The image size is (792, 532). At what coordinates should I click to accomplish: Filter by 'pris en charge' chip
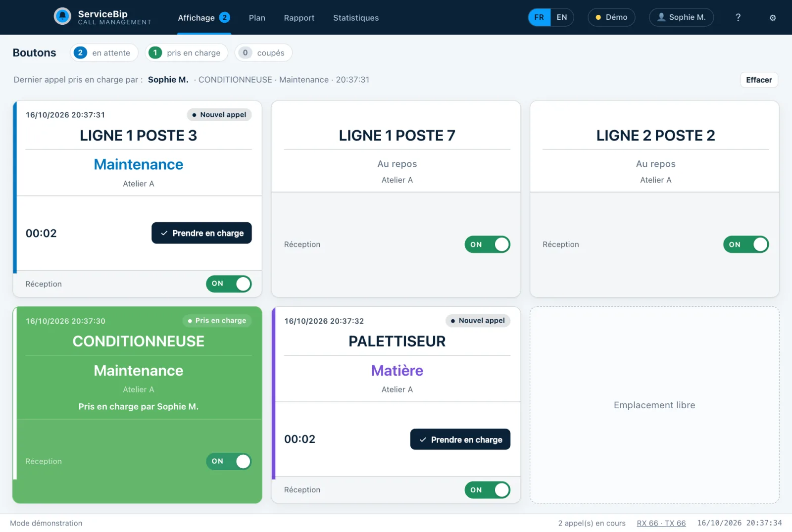187,53
